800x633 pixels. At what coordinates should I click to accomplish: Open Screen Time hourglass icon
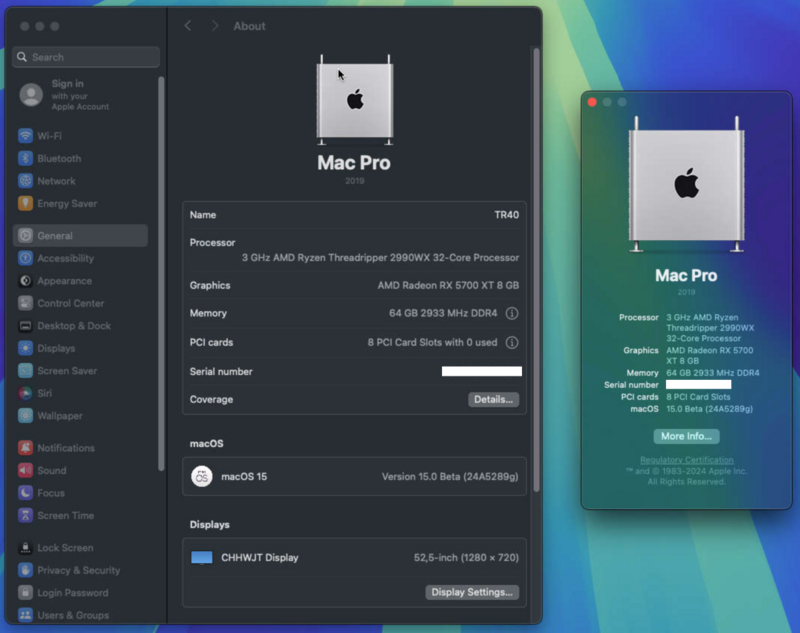25,515
